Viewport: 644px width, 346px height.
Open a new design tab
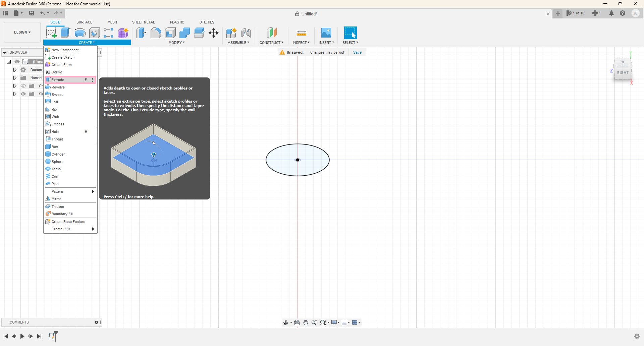558,13
